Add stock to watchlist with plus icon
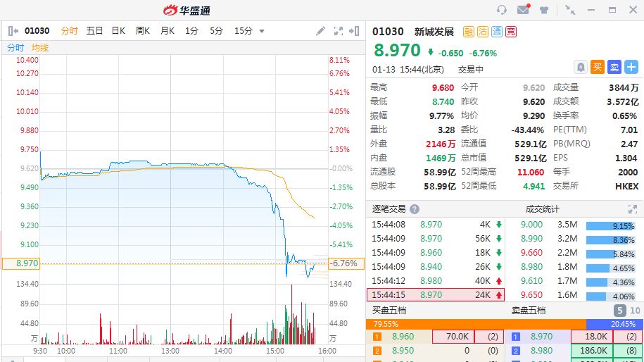Viewport: 644px width, 362px height. click(631, 67)
